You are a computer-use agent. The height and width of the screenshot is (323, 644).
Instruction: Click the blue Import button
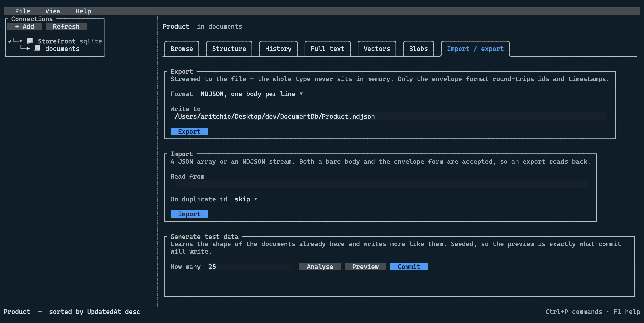coord(189,214)
